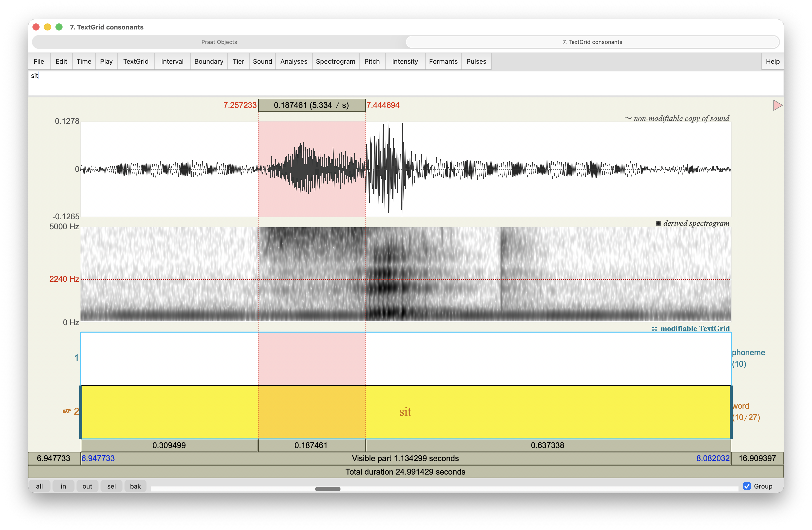Play the 0.637338 segment after selection

pyautogui.click(x=548, y=446)
